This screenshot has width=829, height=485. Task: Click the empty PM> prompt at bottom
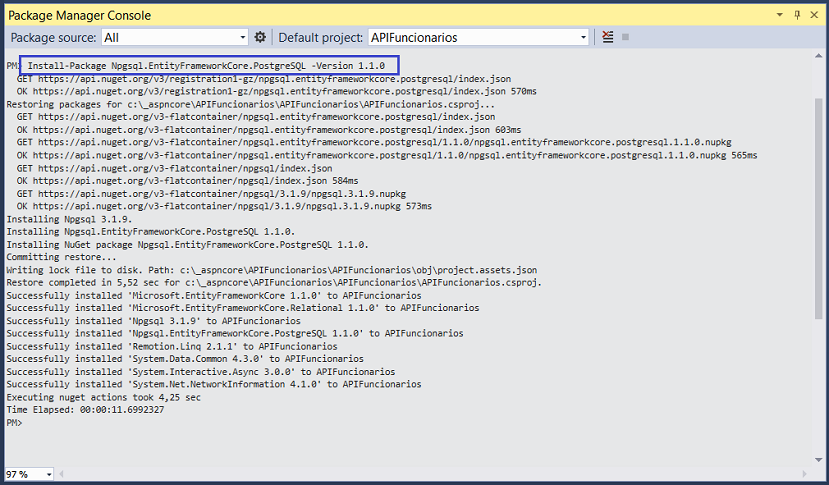point(14,423)
